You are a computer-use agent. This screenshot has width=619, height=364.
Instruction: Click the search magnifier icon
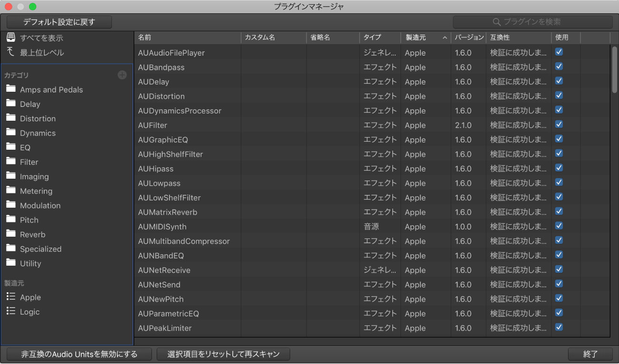tap(497, 22)
